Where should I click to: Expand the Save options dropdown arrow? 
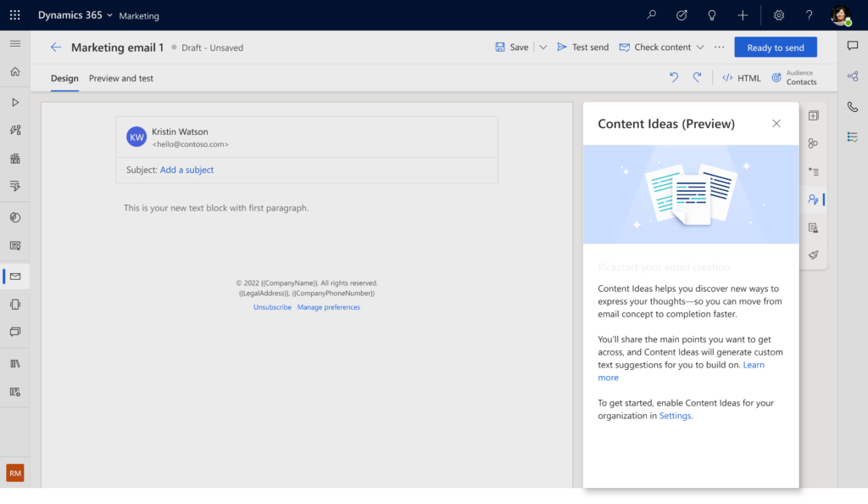click(543, 48)
